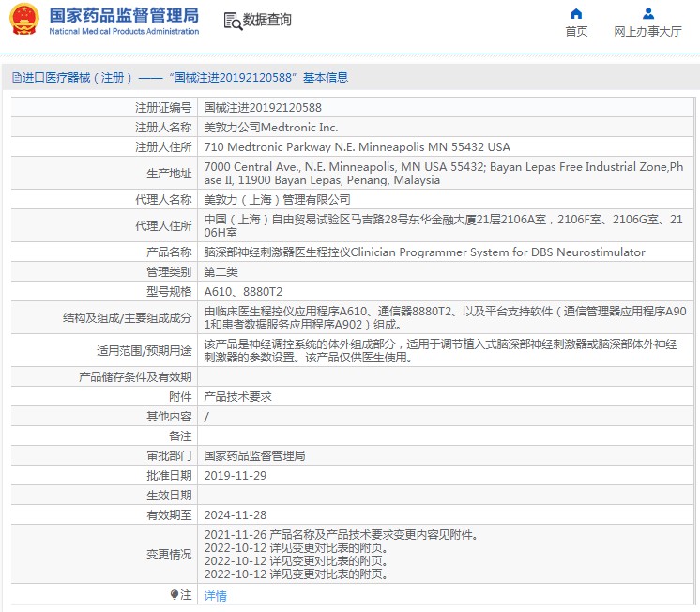
Task: Click agent address 马吉路28号 cell
Action: pos(443,225)
